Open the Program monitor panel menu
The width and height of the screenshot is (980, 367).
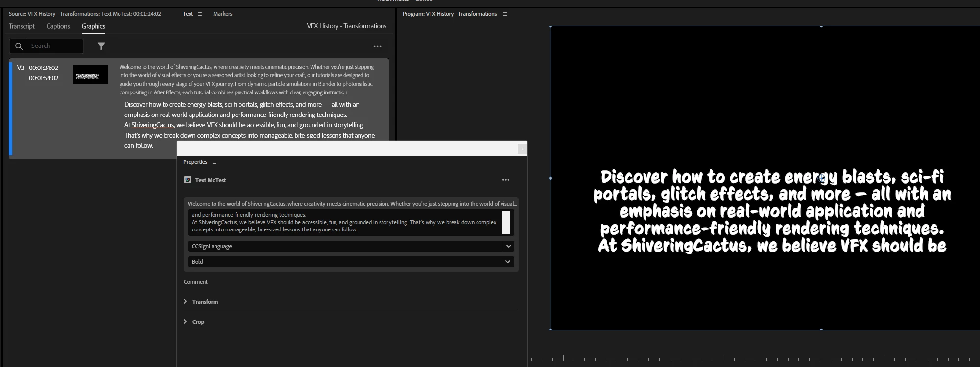505,14
